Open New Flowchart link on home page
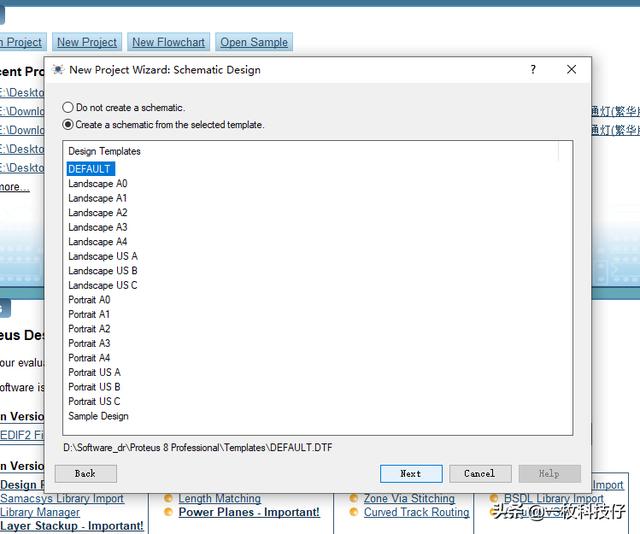 [169, 42]
